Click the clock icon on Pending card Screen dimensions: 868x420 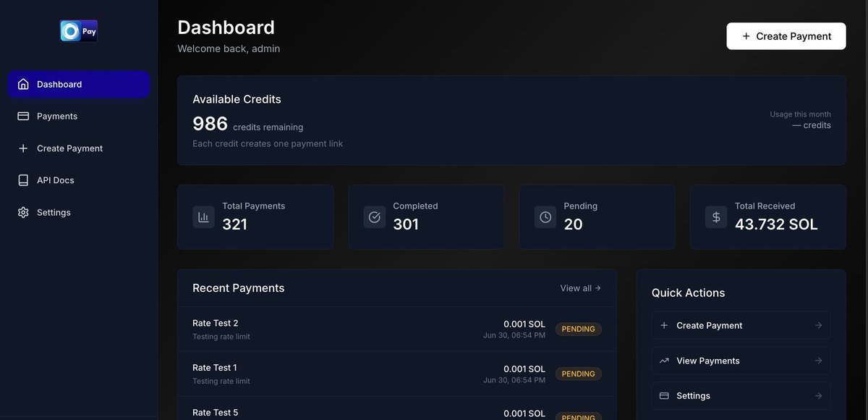click(x=545, y=217)
